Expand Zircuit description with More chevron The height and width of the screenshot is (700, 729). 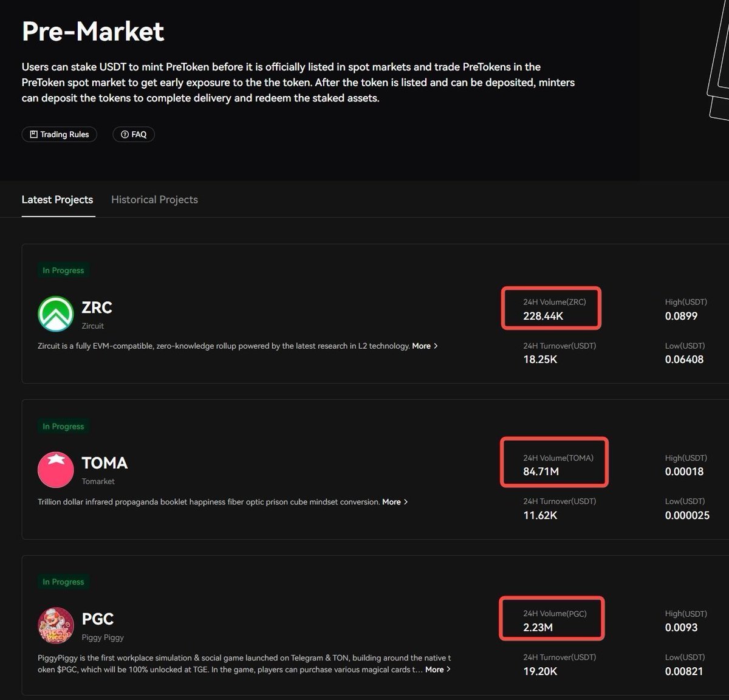pos(425,346)
